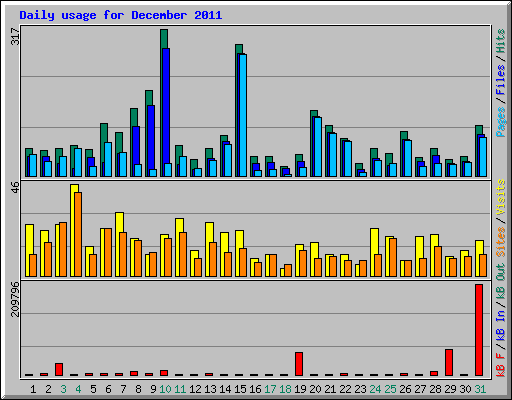Click the red kB bar for day 19

tap(299, 364)
